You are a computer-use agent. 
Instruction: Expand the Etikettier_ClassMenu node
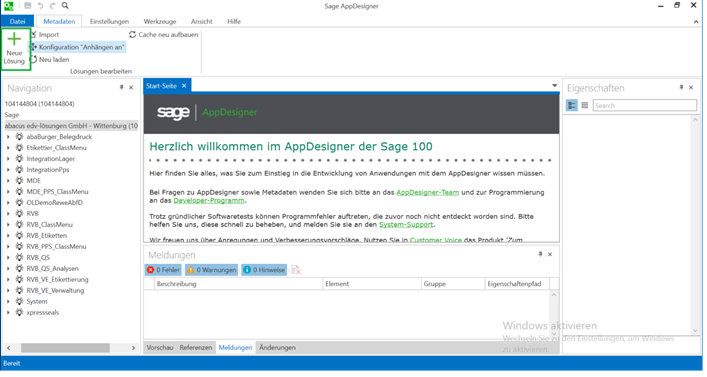(x=8, y=148)
